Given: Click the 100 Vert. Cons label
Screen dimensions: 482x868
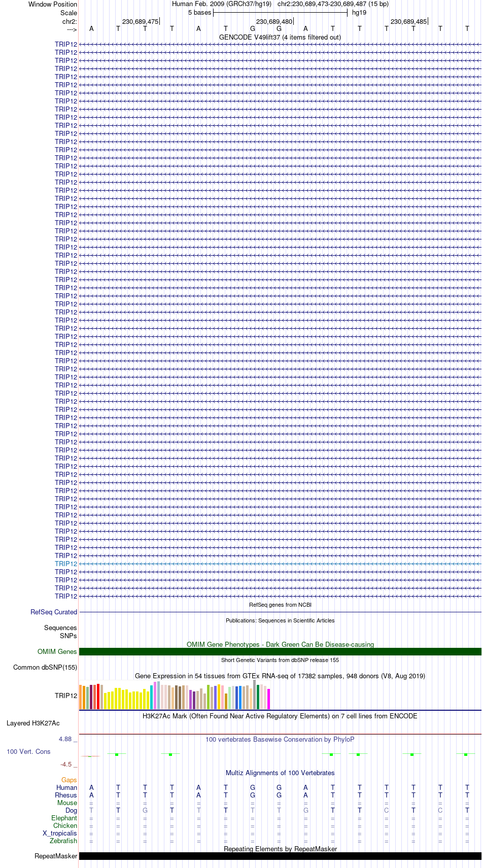Looking at the screenshot, I should [28, 751].
